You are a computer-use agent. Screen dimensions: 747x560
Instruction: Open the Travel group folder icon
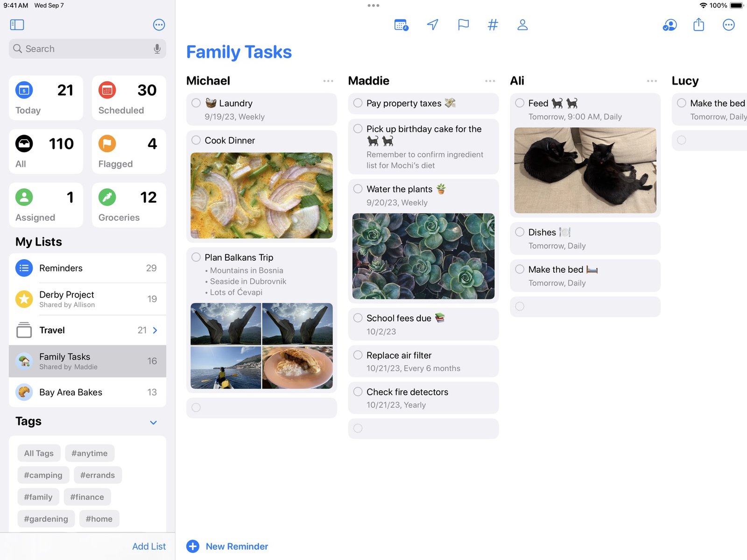pyautogui.click(x=24, y=330)
